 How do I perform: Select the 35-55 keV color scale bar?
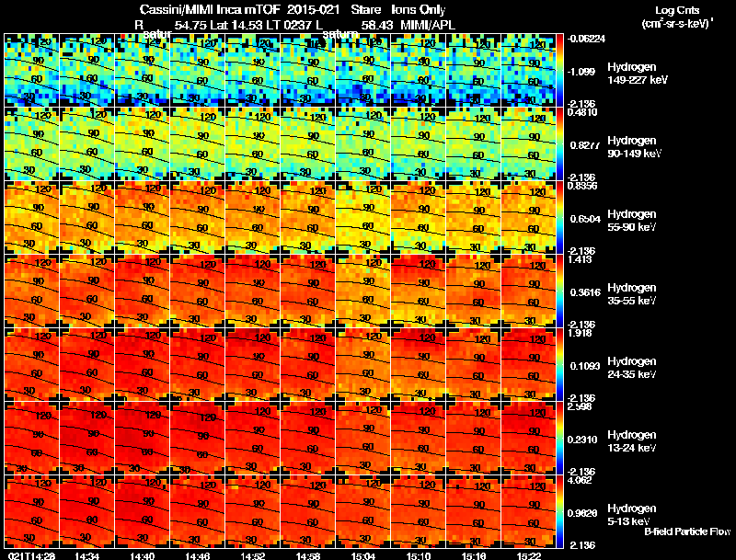pyautogui.click(x=559, y=291)
